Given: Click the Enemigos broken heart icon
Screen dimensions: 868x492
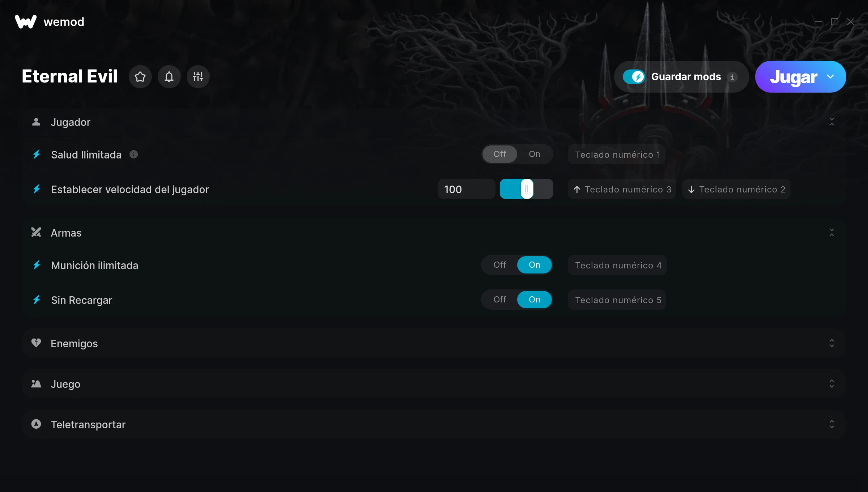Looking at the screenshot, I should (x=36, y=343).
